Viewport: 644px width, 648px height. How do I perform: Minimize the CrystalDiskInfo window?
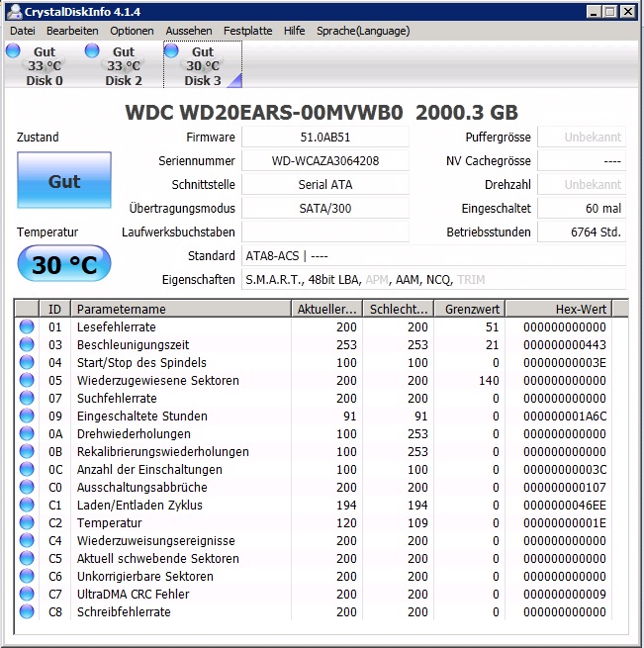click(594, 12)
